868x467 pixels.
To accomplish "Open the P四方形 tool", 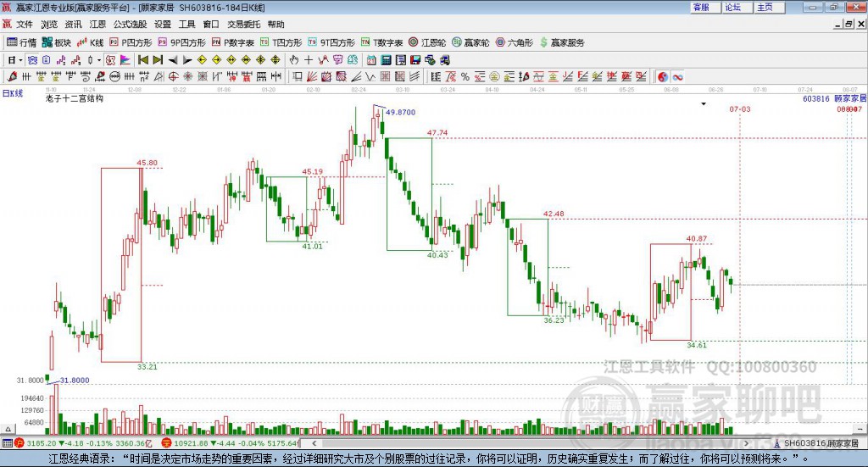I will (131, 42).
